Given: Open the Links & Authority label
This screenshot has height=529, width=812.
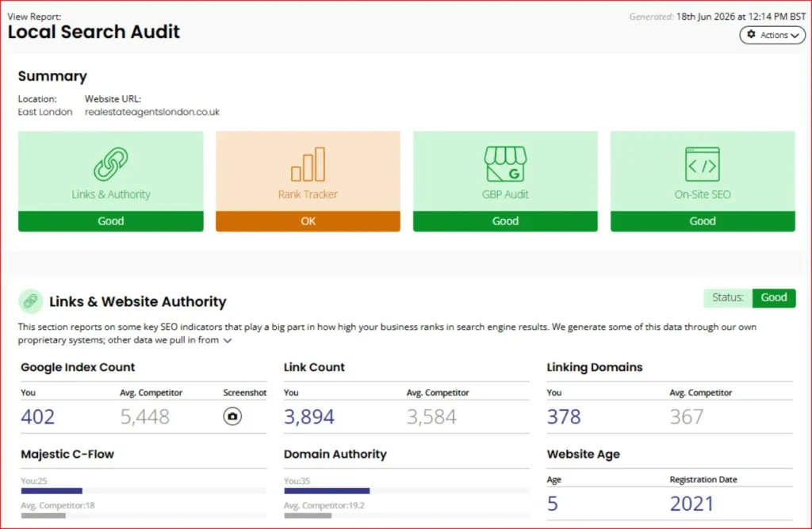Looking at the screenshot, I should (x=111, y=194).
